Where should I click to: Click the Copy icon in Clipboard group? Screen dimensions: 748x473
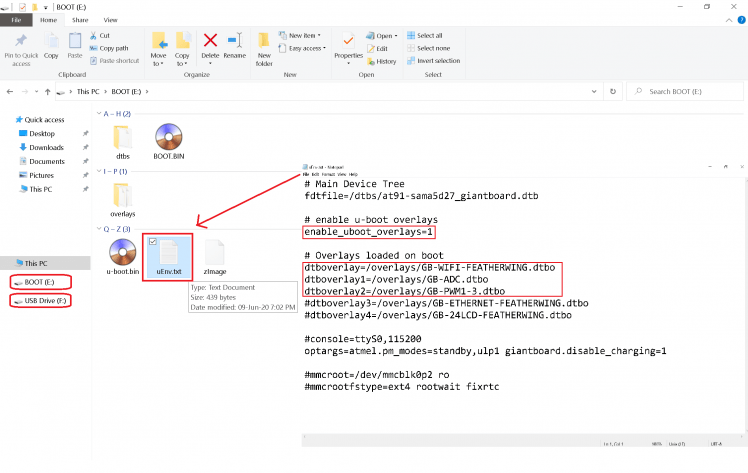[51, 41]
